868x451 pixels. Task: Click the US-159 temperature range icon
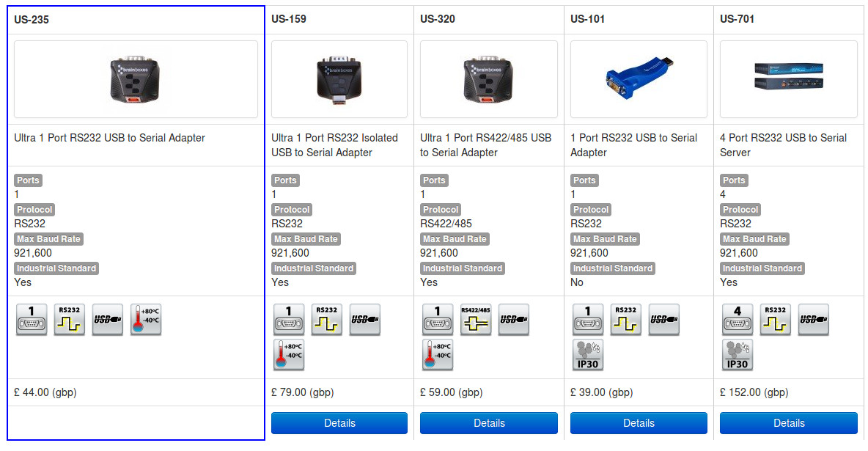(x=288, y=355)
